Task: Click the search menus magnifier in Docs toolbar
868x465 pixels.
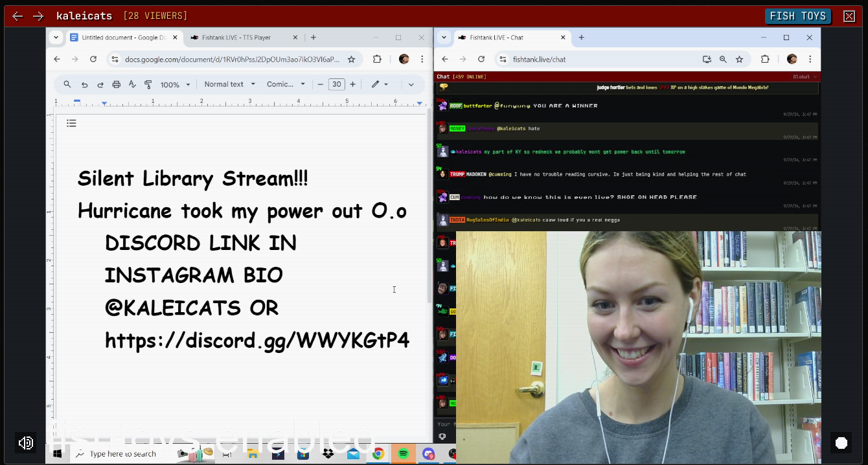Action: 67,84
